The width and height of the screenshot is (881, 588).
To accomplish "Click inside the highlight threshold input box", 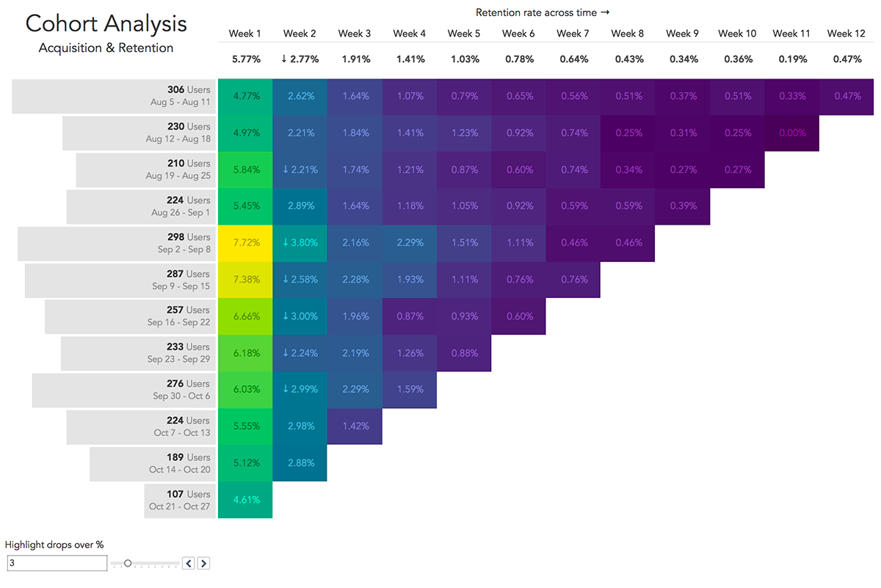I will pyautogui.click(x=57, y=562).
